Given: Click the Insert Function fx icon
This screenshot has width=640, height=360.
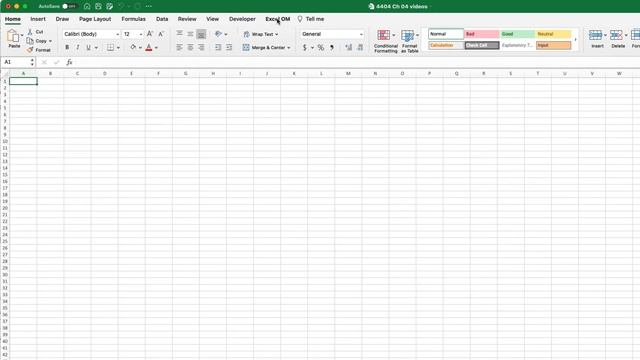Looking at the screenshot, I should tap(69, 62).
